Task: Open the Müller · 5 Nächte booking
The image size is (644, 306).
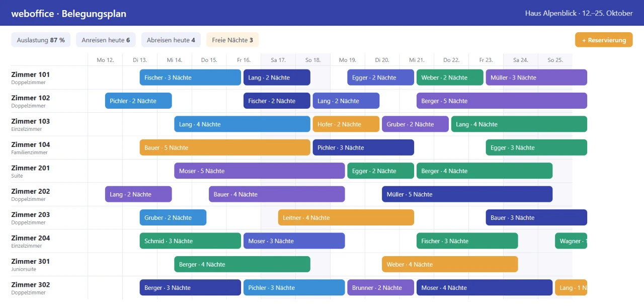Action: click(467, 194)
